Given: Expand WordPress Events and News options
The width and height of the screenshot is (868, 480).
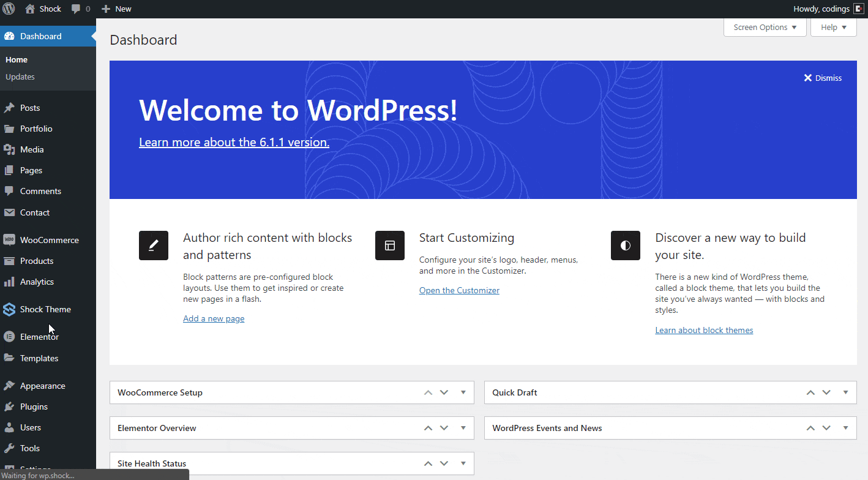Looking at the screenshot, I should [x=845, y=427].
